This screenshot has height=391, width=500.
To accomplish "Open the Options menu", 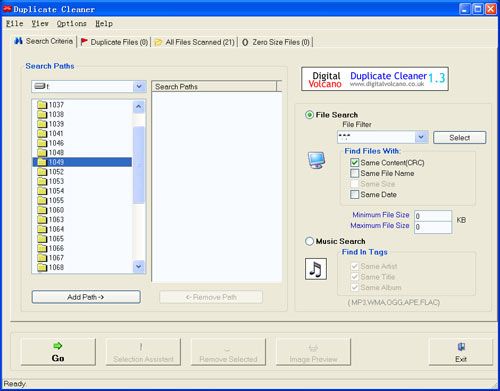I will pos(72,24).
